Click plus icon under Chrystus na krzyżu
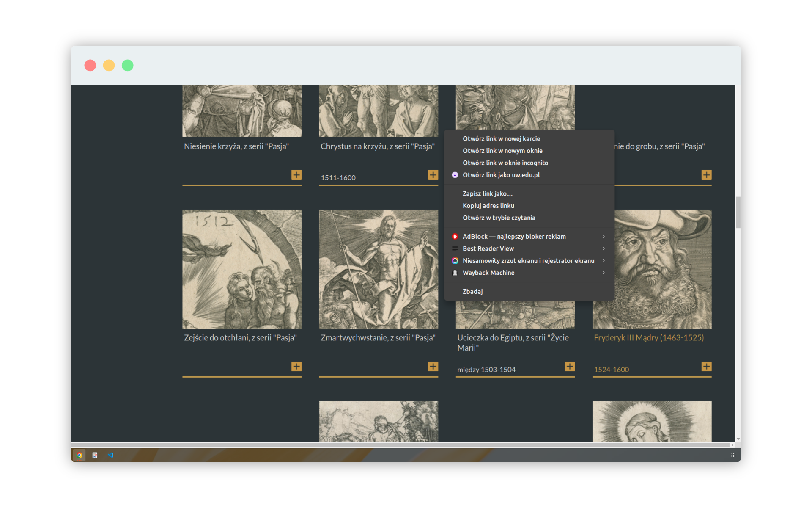This screenshot has height=508, width=812. click(x=433, y=175)
